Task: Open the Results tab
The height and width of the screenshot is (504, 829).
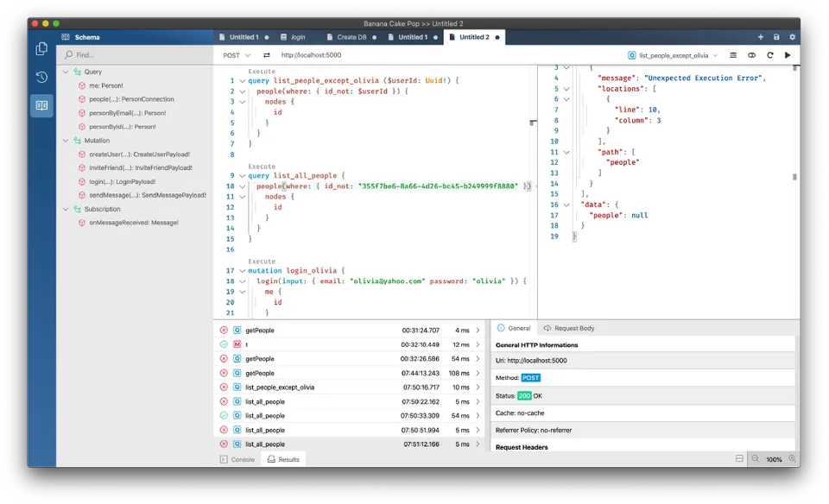Action: pyautogui.click(x=283, y=460)
